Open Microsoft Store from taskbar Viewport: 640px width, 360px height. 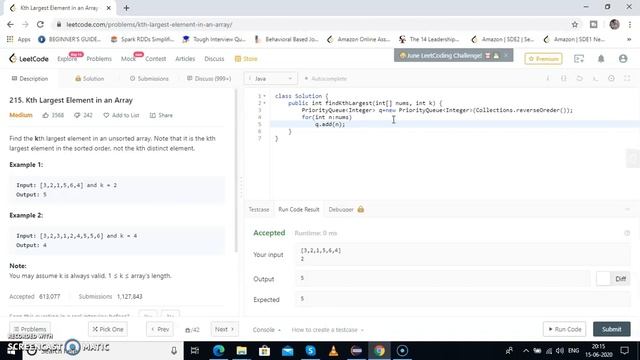[264, 350]
